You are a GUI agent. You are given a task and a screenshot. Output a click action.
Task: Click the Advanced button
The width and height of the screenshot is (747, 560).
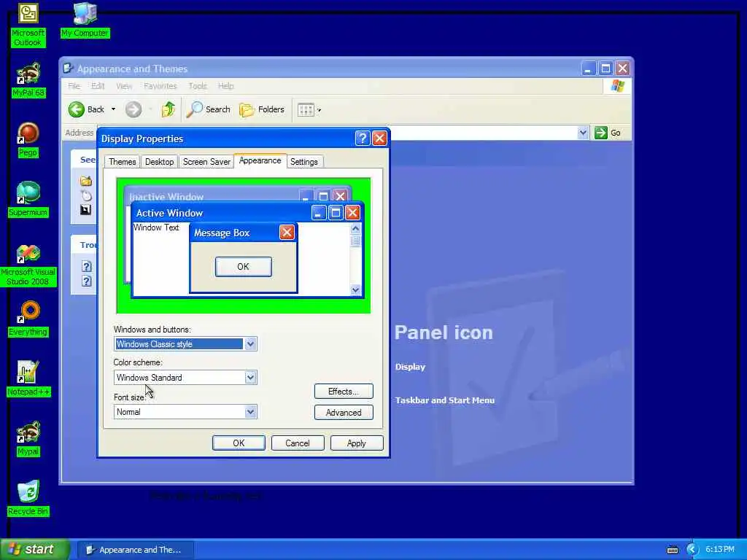pyautogui.click(x=344, y=413)
